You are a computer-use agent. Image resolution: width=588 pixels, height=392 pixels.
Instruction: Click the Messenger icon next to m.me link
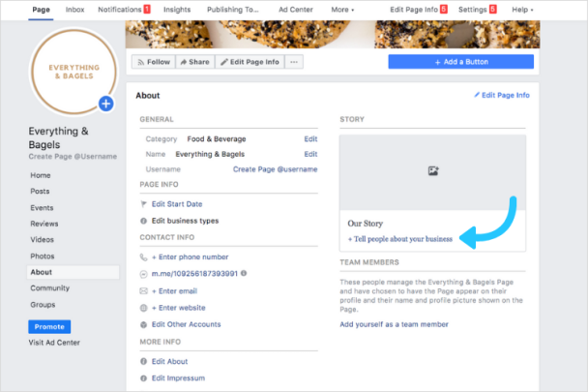coord(144,274)
